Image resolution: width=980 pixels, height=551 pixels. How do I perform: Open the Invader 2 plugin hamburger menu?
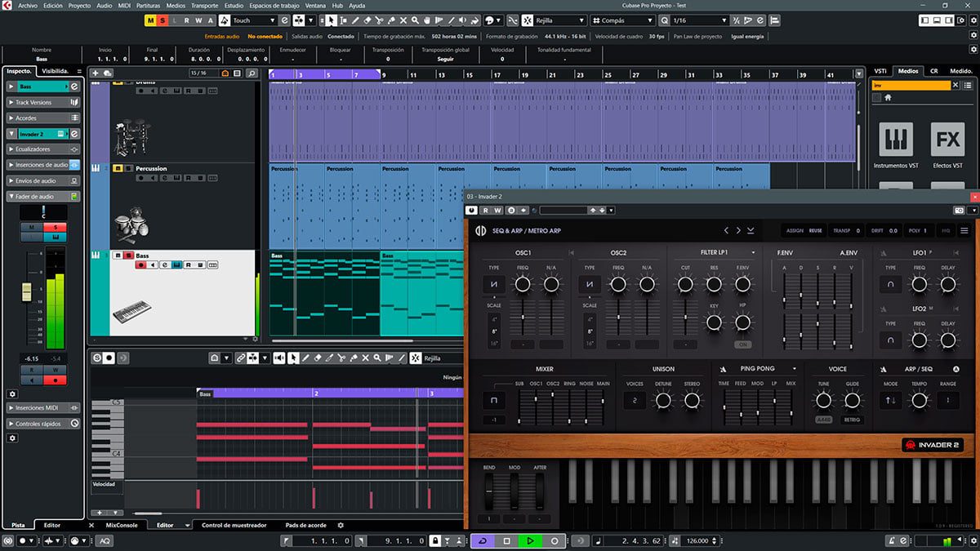click(x=964, y=231)
